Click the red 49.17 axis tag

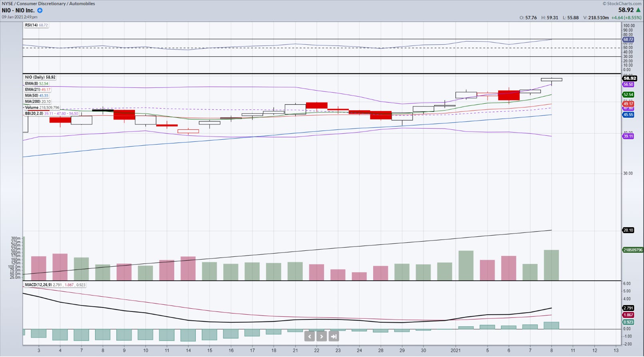[628, 104]
